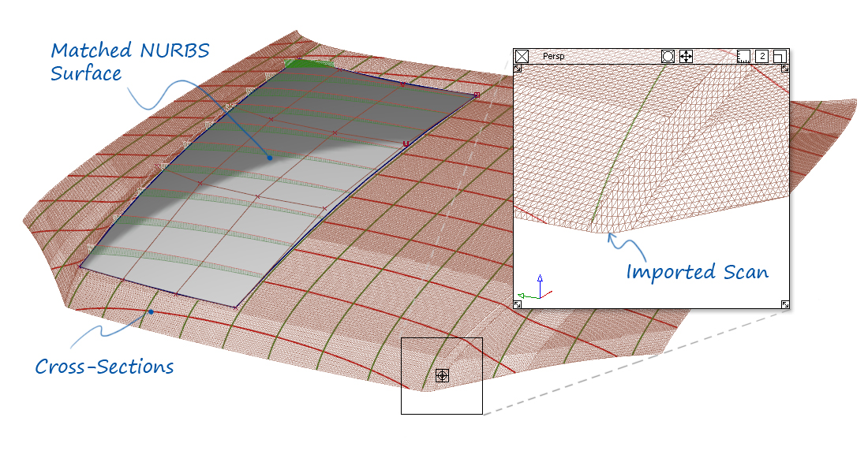
Task: Click the red U direction marker
Action: tap(406, 144)
